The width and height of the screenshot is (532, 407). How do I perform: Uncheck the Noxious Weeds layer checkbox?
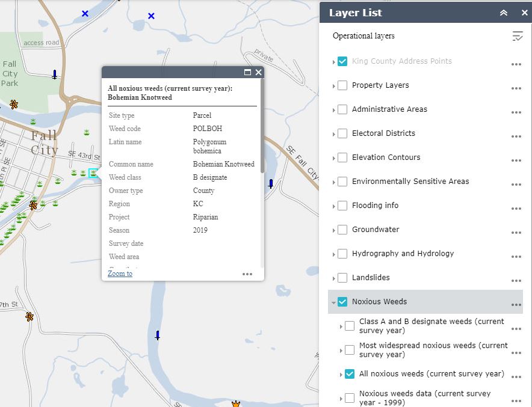342,302
